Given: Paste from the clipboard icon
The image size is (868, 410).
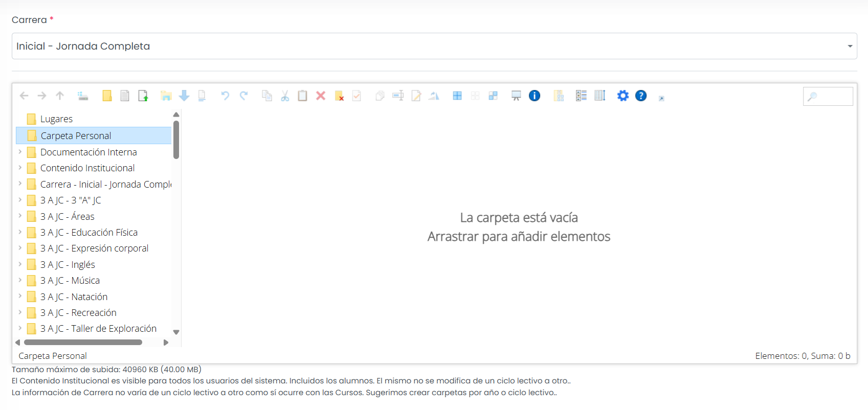Looking at the screenshot, I should (x=303, y=96).
